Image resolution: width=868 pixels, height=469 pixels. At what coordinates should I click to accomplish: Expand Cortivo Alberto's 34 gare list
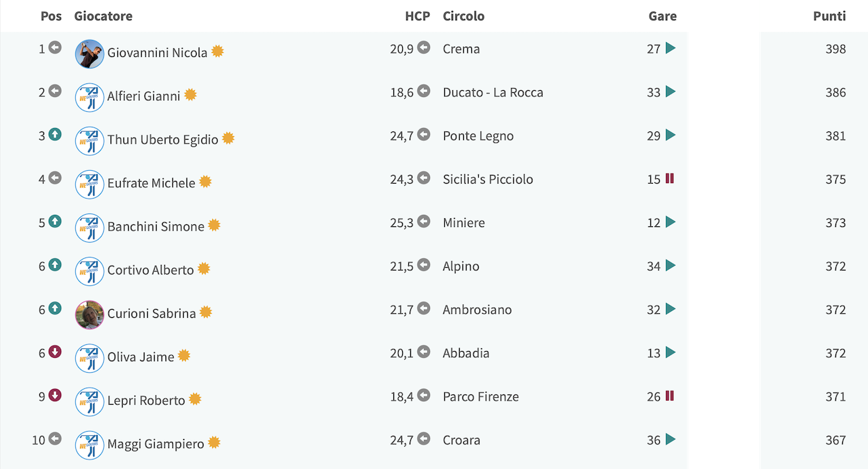pos(671,265)
